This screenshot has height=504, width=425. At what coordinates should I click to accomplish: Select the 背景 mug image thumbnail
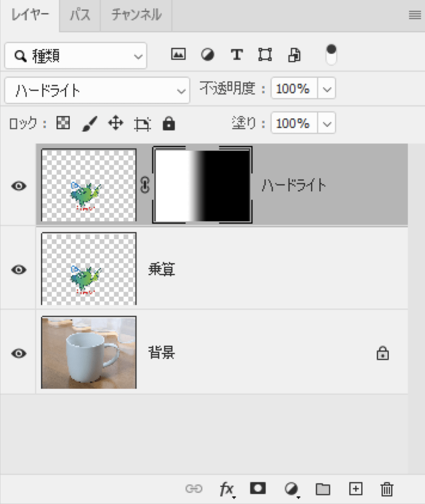tap(89, 352)
